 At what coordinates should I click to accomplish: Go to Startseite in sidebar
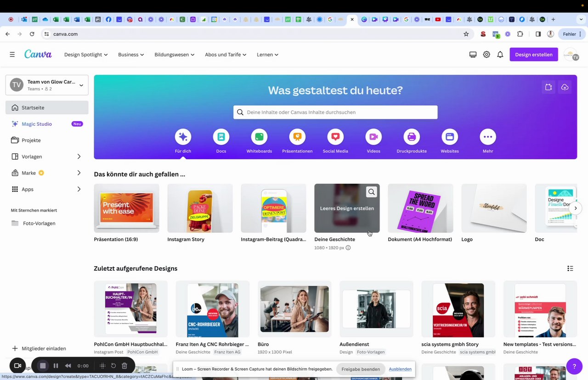coord(47,107)
